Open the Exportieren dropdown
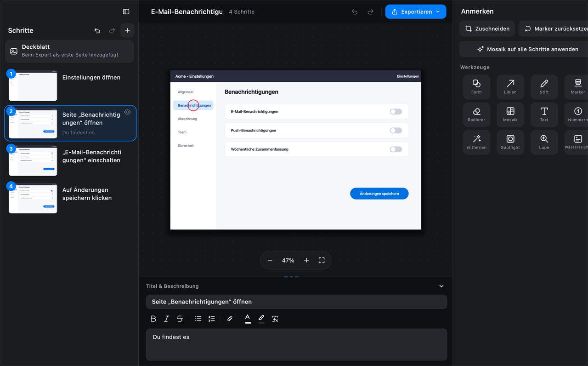 point(416,11)
